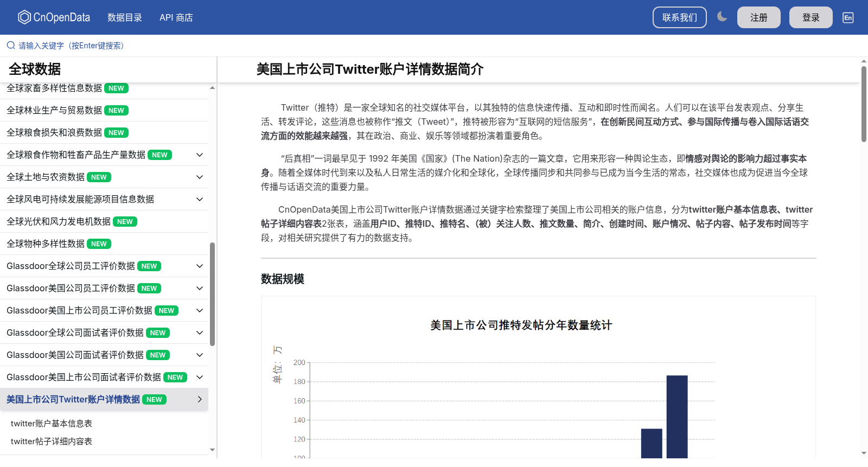Click the main page scrollbar thumb

(864, 104)
